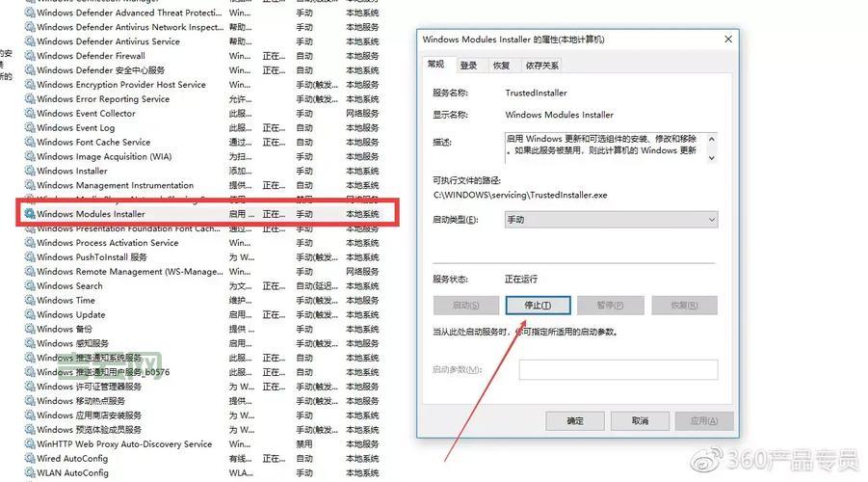Click 禁用 startup type of WinHTTP Web Proxy row

tap(303, 444)
